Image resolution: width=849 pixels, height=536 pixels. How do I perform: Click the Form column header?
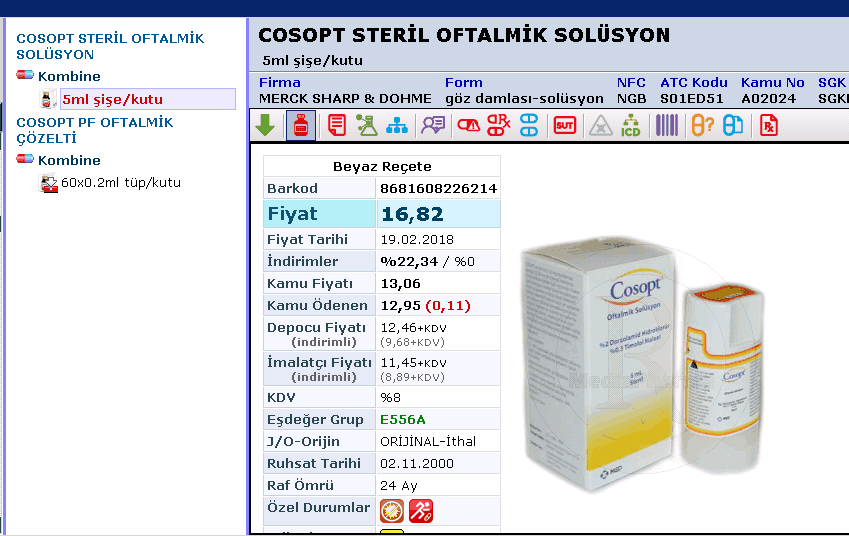[463, 83]
